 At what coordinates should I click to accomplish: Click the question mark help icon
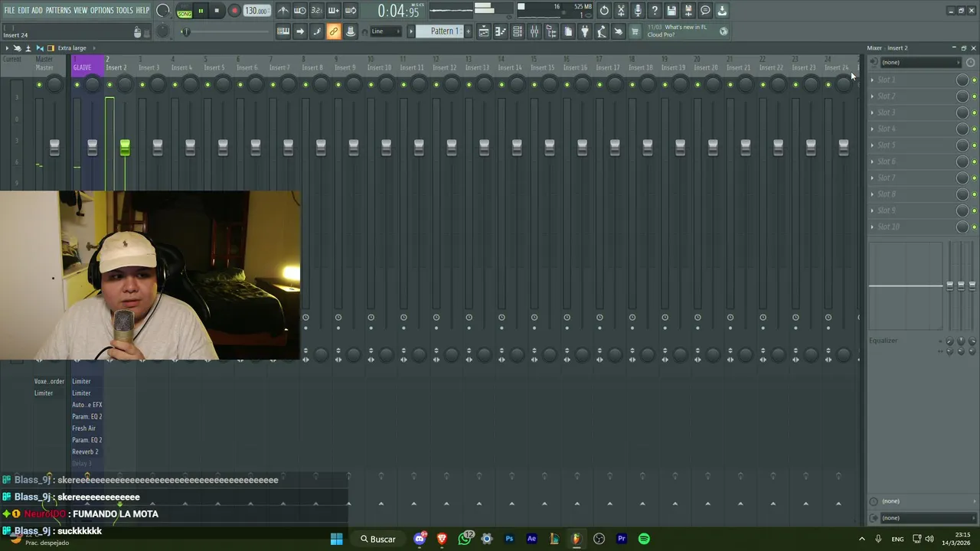click(655, 11)
